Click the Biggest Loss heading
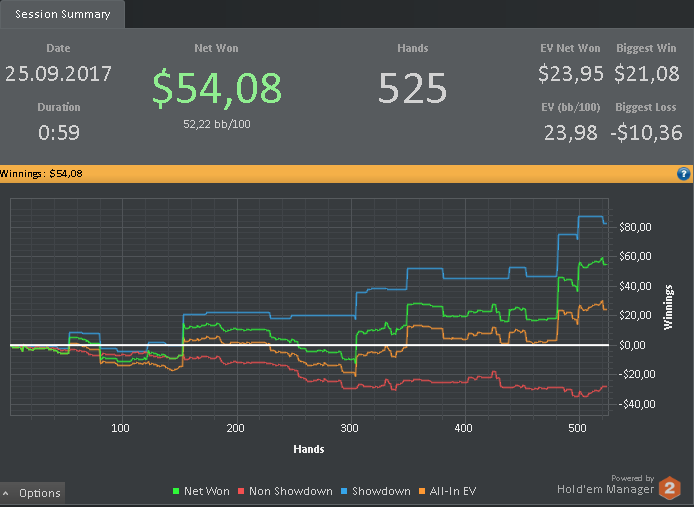 (646, 107)
